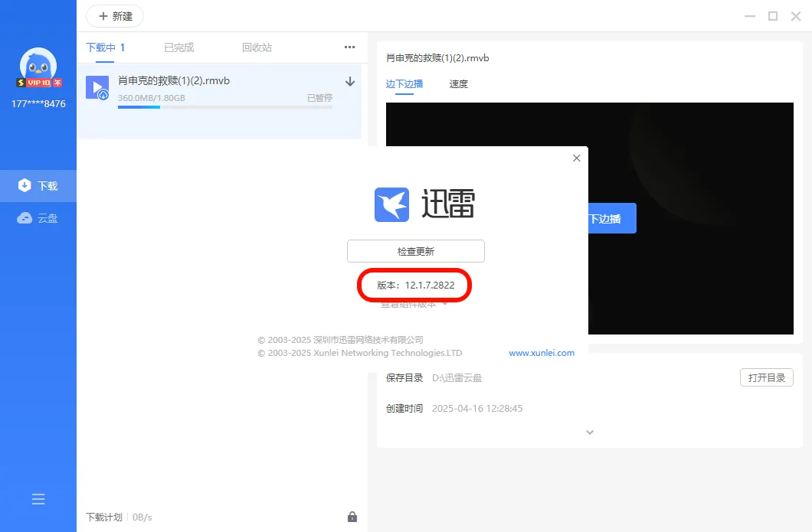Switch to the 已完成 tab
The image size is (812, 532).
179,47
